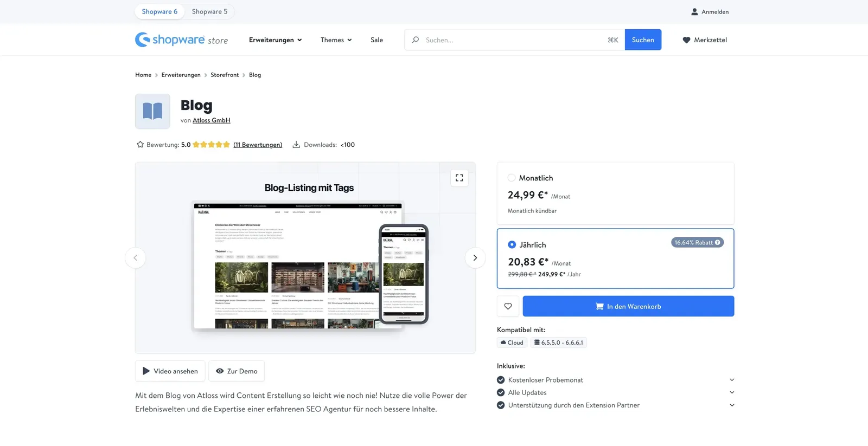Click the Video ansehen button
The height and width of the screenshot is (446, 868).
(170, 371)
